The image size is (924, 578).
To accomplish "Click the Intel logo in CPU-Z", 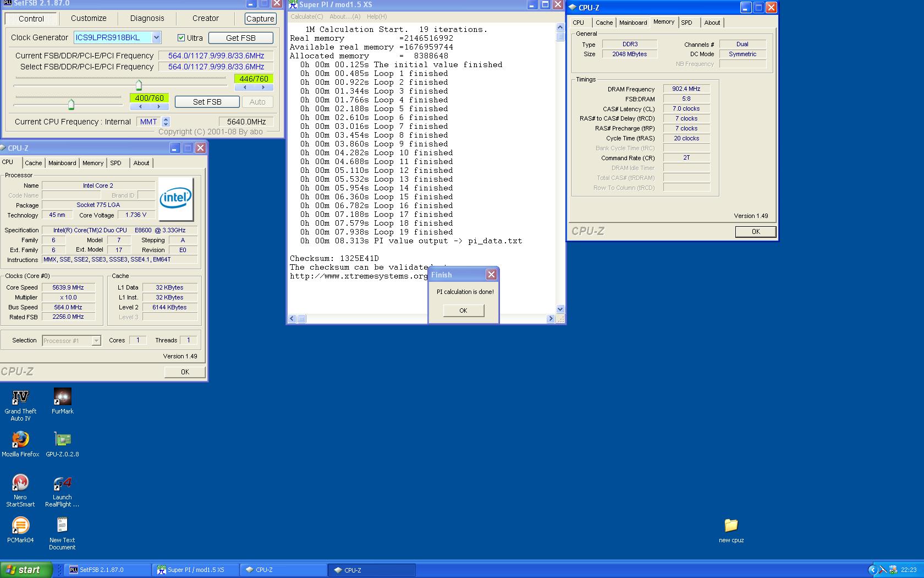I will [x=176, y=199].
